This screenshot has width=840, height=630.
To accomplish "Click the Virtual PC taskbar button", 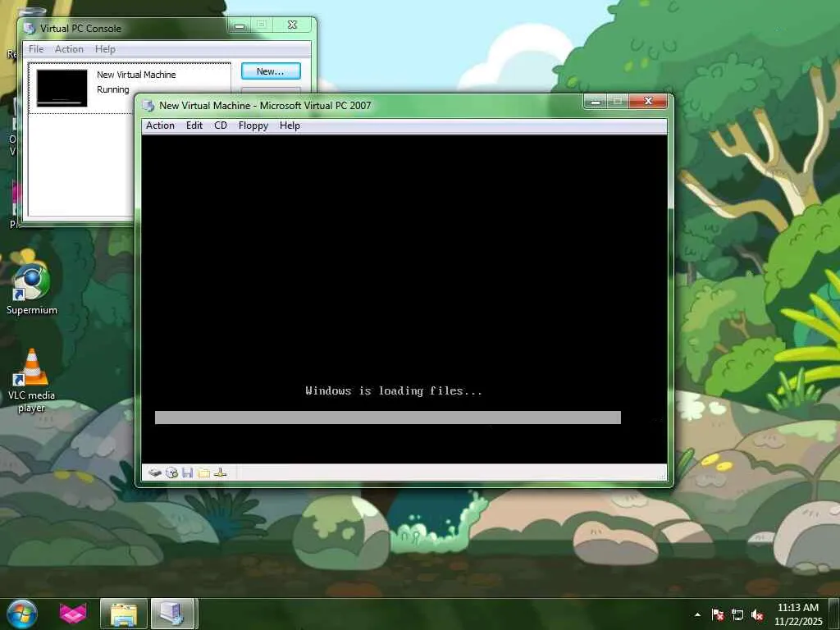I will pos(174,614).
